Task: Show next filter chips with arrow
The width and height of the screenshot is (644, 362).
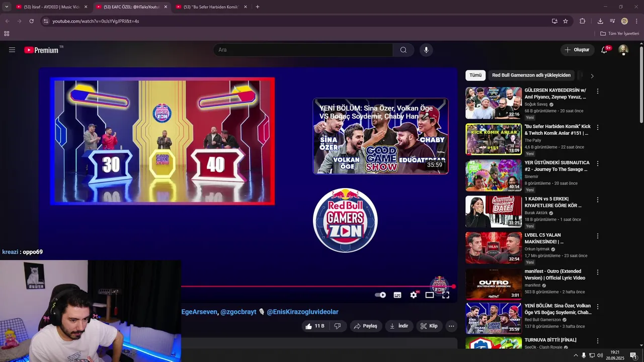Action: coord(592,76)
